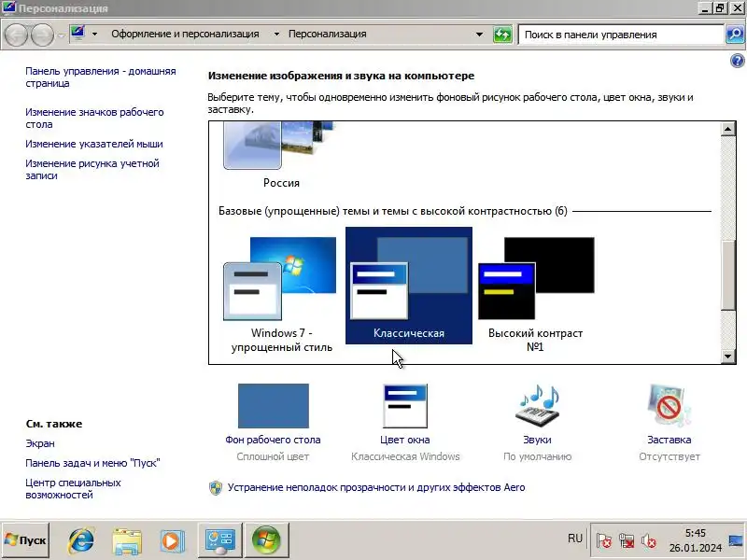Click the Персонализация window title icon
747x560 pixels.
coord(8,8)
